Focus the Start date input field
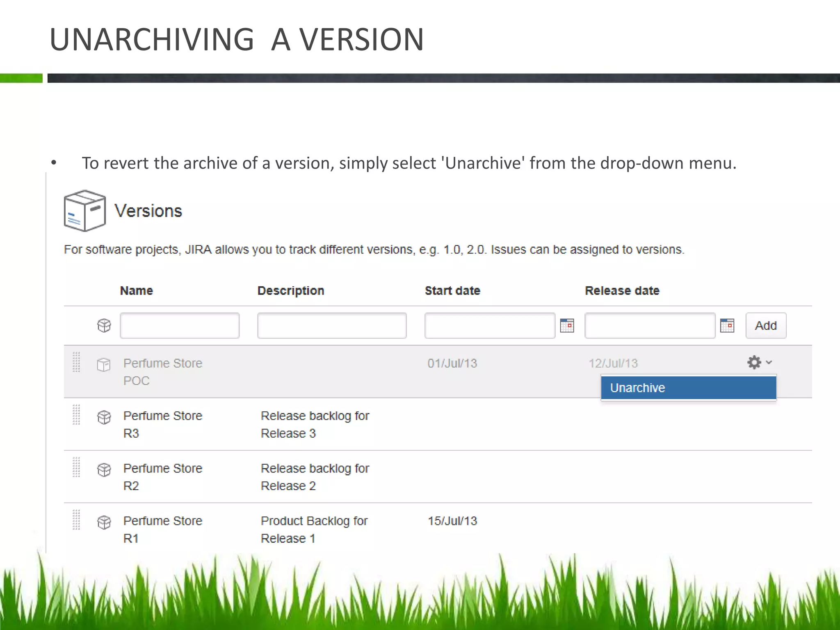The image size is (840, 630). 490,326
